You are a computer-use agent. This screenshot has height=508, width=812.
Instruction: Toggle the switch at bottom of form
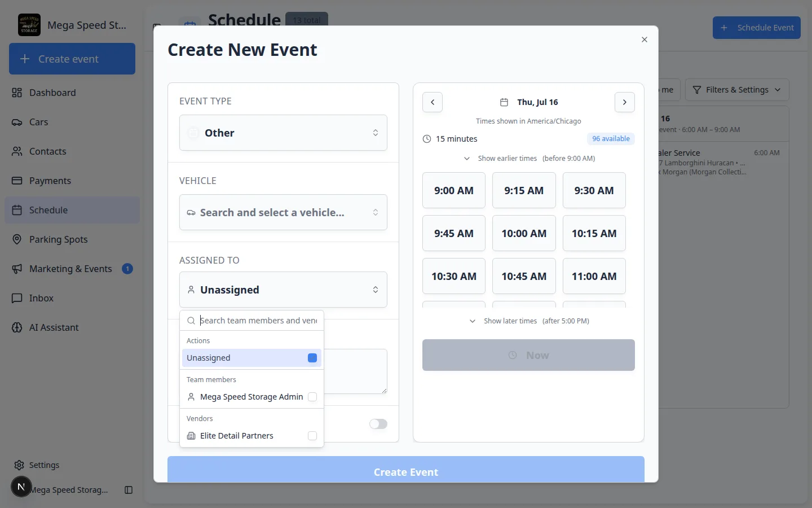coord(378,424)
